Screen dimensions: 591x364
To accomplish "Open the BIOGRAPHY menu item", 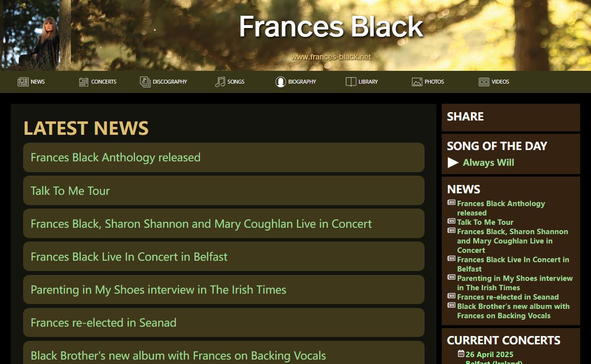I will [x=302, y=82].
